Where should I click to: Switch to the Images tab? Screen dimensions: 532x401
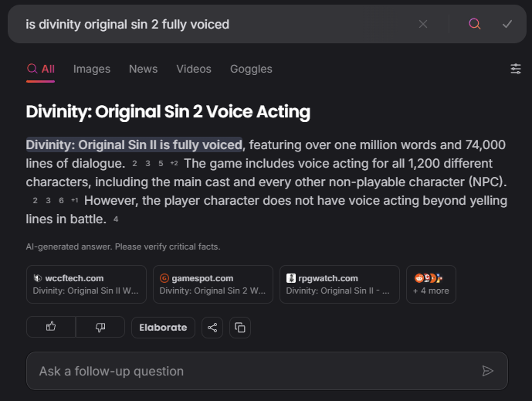pyautogui.click(x=92, y=69)
